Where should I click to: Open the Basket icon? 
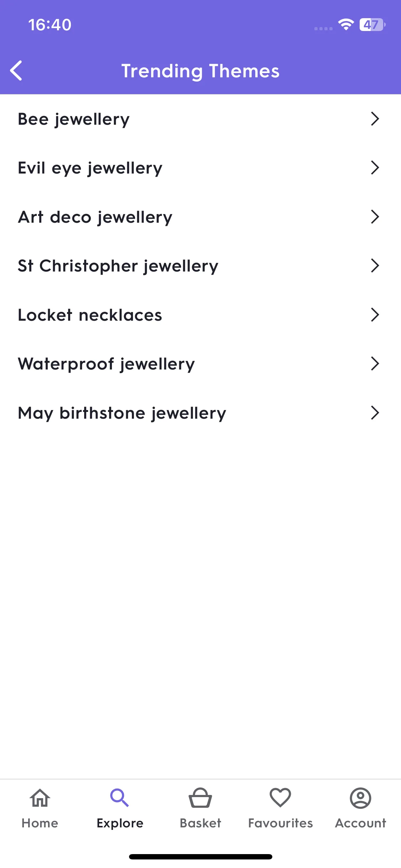tap(200, 798)
